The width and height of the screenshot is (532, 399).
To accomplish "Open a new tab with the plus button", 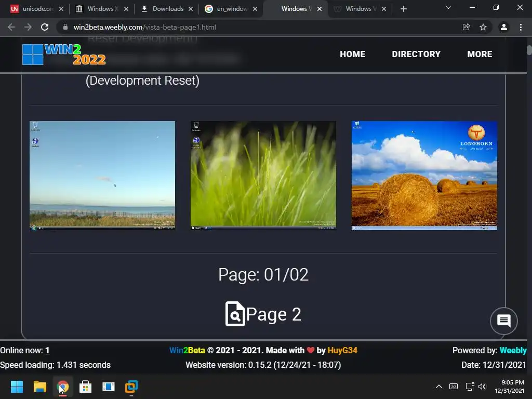I will 403,9.
